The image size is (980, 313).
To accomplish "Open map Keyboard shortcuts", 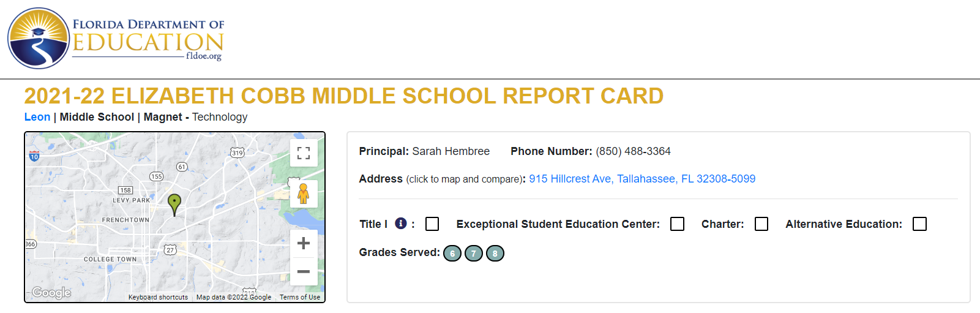I will pyautogui.click(x=158, y=297).
